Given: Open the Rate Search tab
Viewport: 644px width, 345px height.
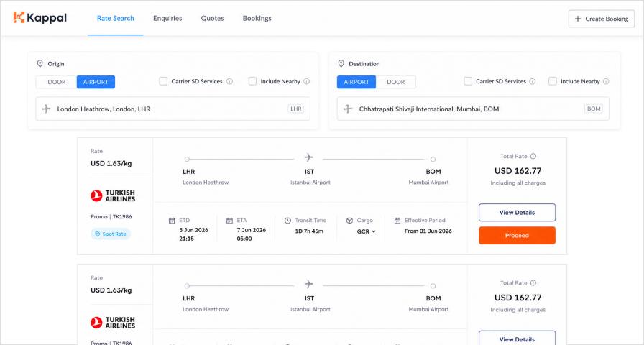Looking at the screenshot, I should [116, 18].
